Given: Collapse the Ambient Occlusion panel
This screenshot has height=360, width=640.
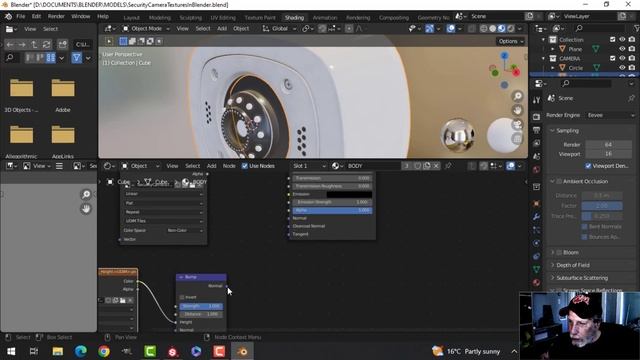Looking at the screenshot, I should [552, 181].
